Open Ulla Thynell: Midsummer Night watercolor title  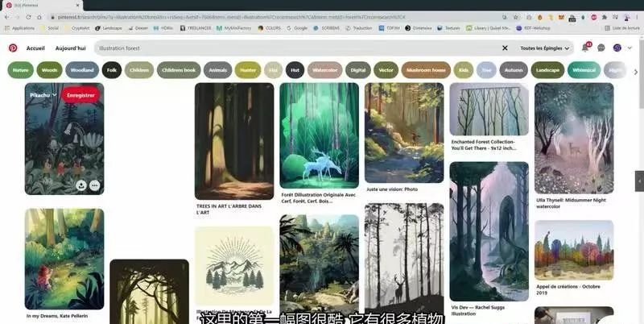coord(571,203)
